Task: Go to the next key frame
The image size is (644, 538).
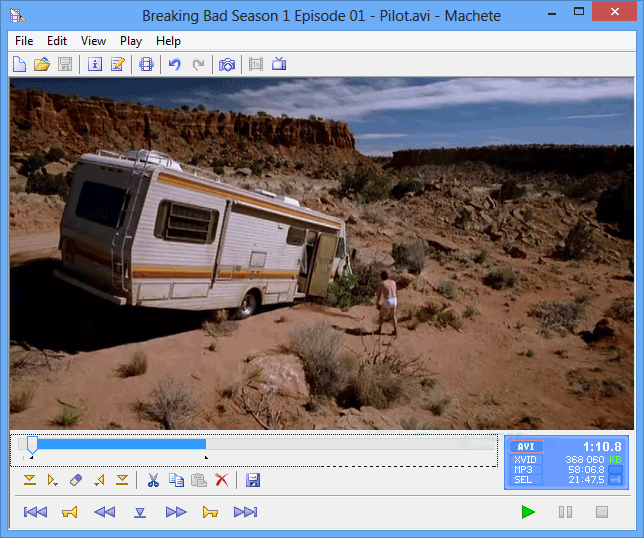Action: point(176,512)
